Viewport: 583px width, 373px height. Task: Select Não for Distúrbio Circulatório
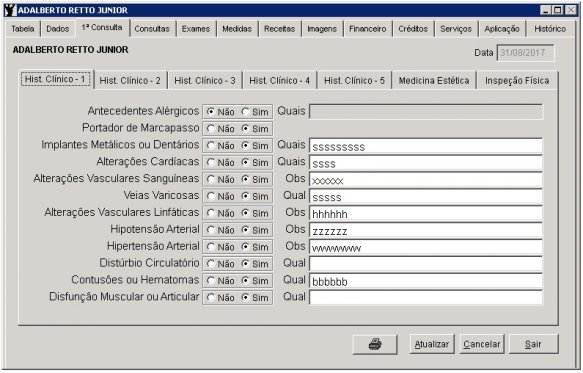point(220,264)
